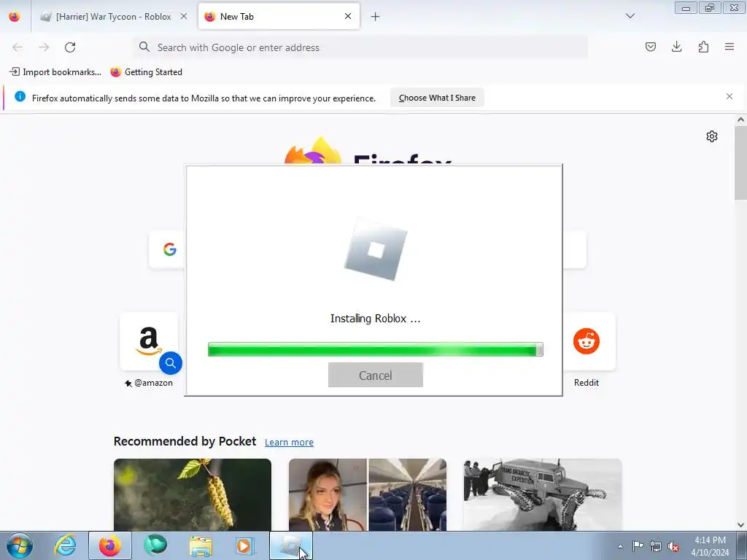Open the Downloads panel icon

pos(676,47)
